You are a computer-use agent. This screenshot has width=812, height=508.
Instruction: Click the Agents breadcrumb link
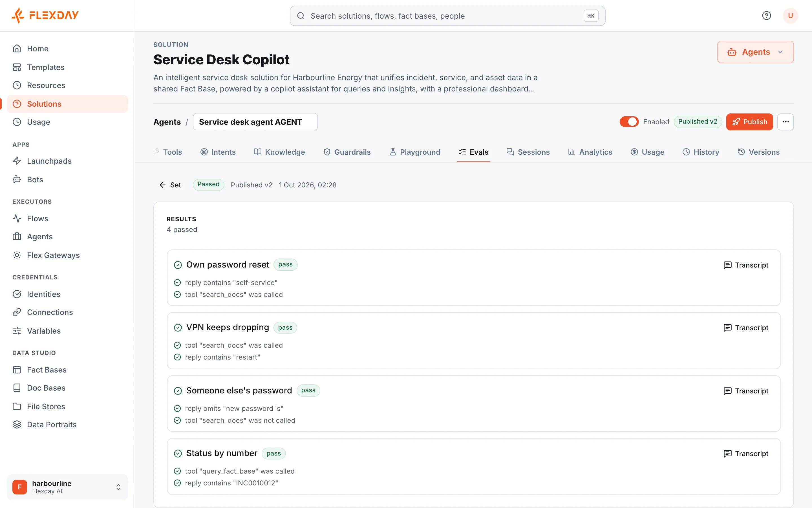167,122
